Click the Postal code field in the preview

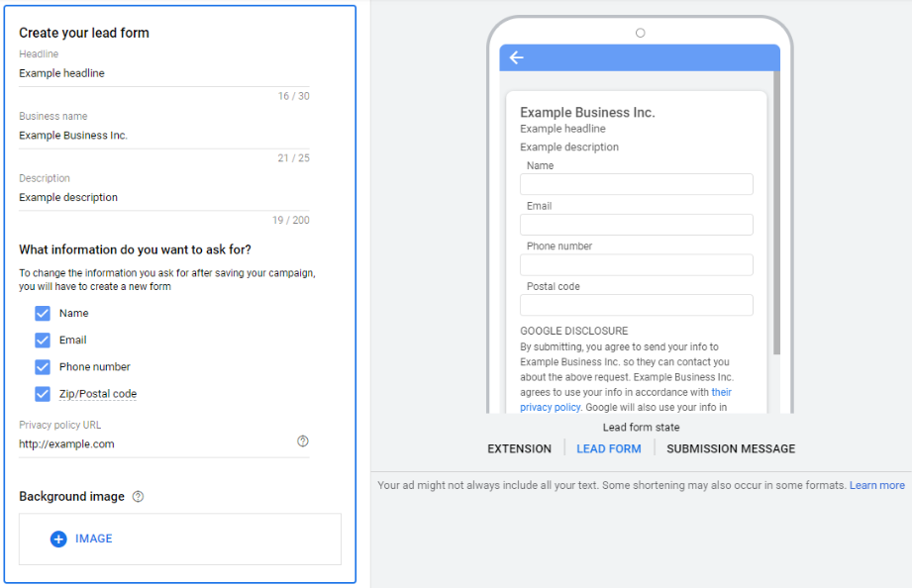click(636, 304)
